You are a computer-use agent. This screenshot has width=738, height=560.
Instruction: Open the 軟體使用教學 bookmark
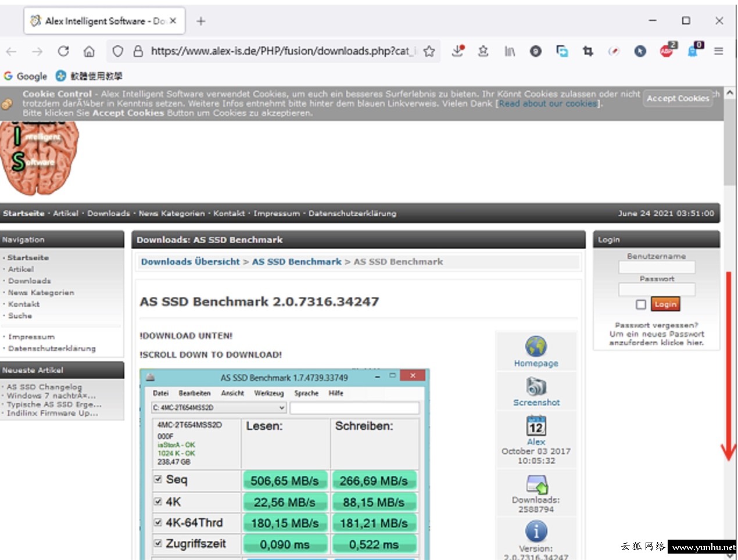tap(89, 76)
